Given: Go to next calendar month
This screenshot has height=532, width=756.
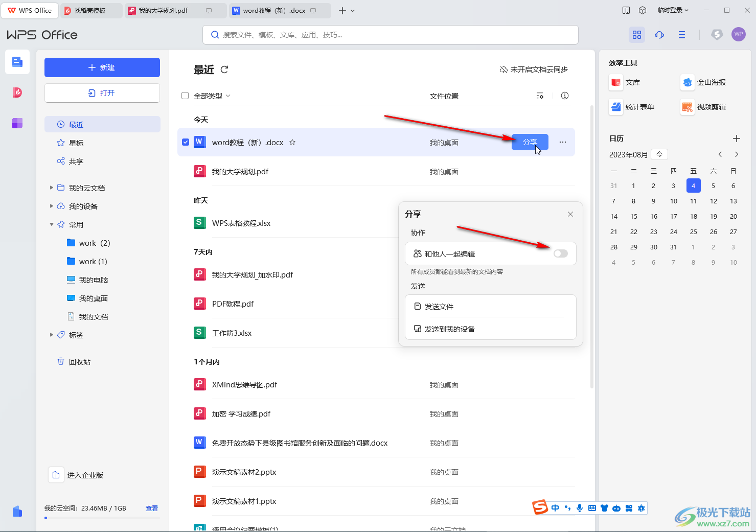Looking at the screenshot, I should (737, 154).
